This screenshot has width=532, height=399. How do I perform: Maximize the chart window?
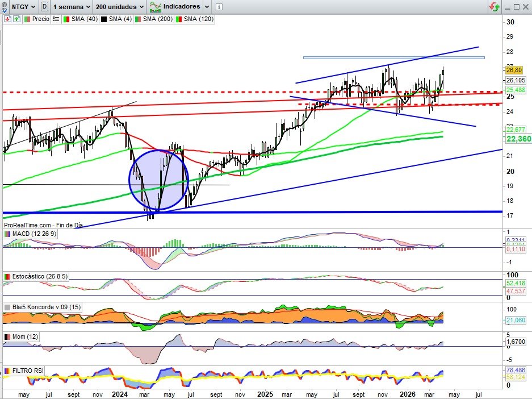[517, 7]
